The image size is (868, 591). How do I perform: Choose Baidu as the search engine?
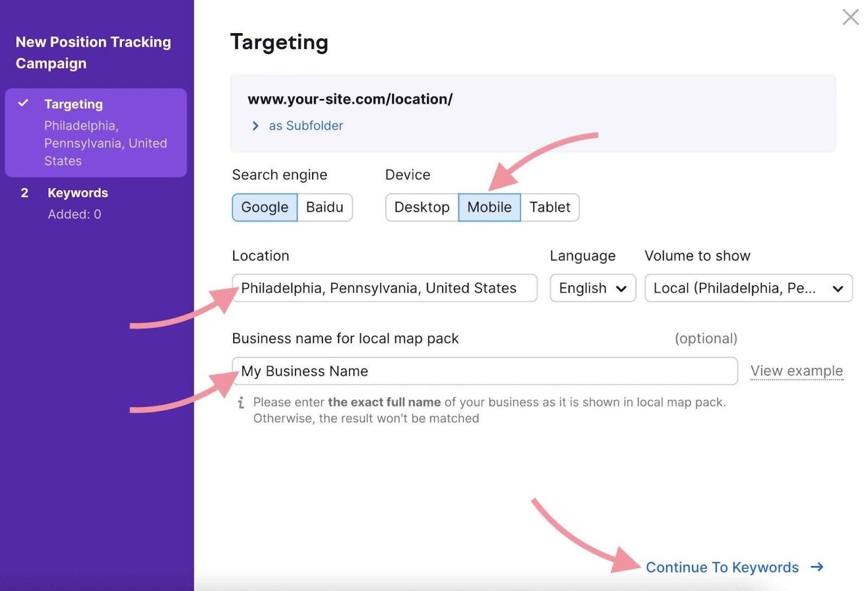[x=324, y=207]
